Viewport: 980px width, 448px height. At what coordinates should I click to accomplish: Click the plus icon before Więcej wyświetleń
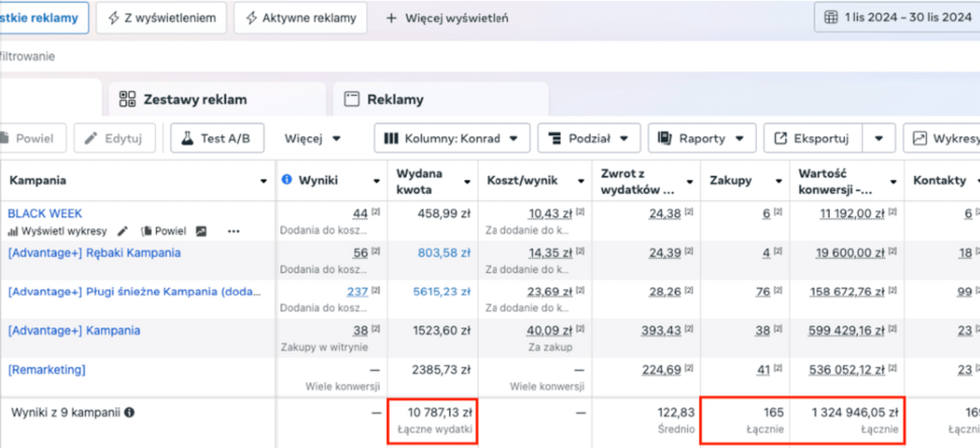[391, 18]
